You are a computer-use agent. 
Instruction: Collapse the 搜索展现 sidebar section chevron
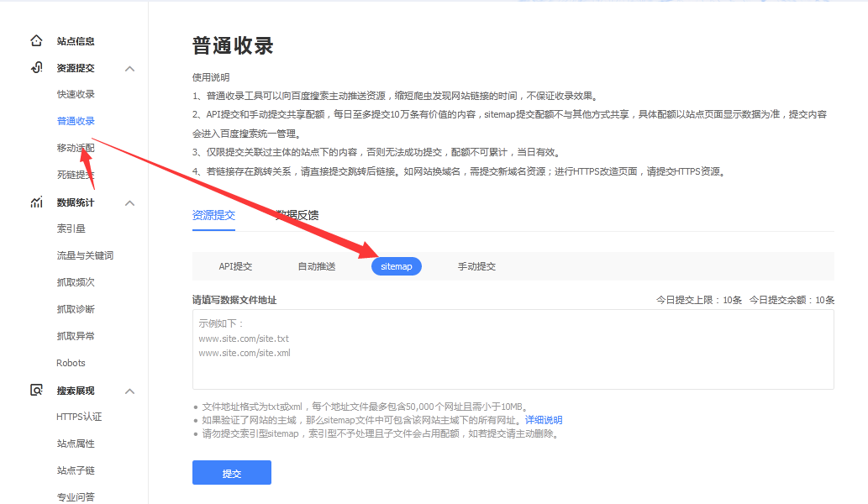click(130, 391)
